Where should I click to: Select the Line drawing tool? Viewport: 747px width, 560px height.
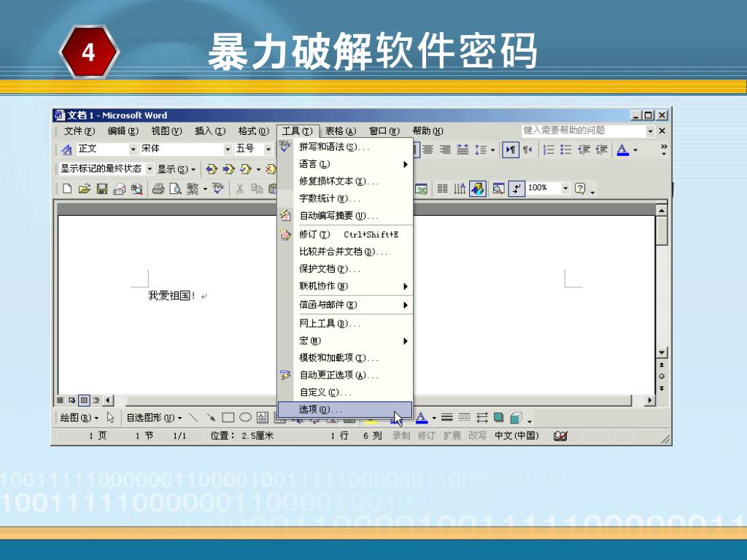pyautogui.click(x=193, y=418)
